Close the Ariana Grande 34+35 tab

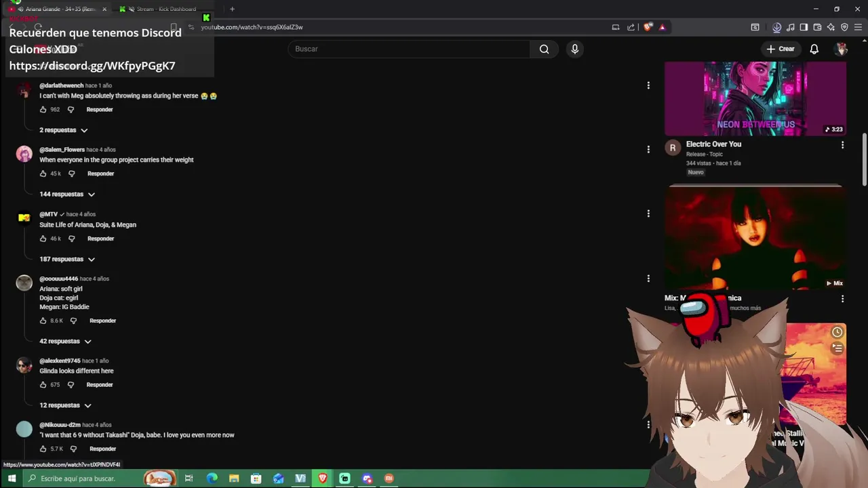(x=104, y=9)
